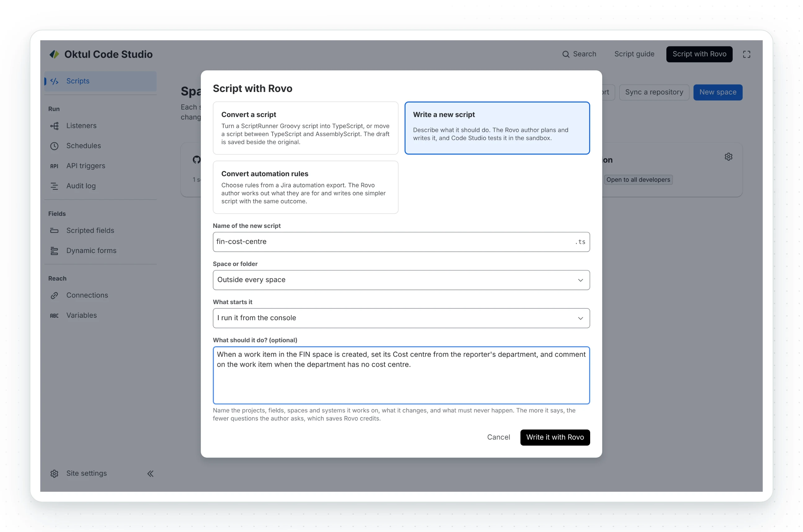Click Script with Rovo header button
Screen dimensions: 803x532
(x=699, y=54)
